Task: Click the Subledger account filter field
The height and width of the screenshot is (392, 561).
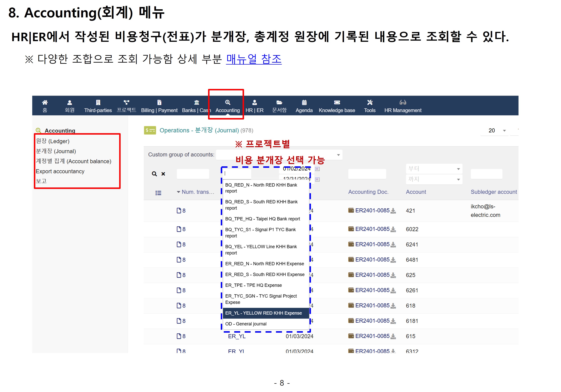Action: pos(486,174)
